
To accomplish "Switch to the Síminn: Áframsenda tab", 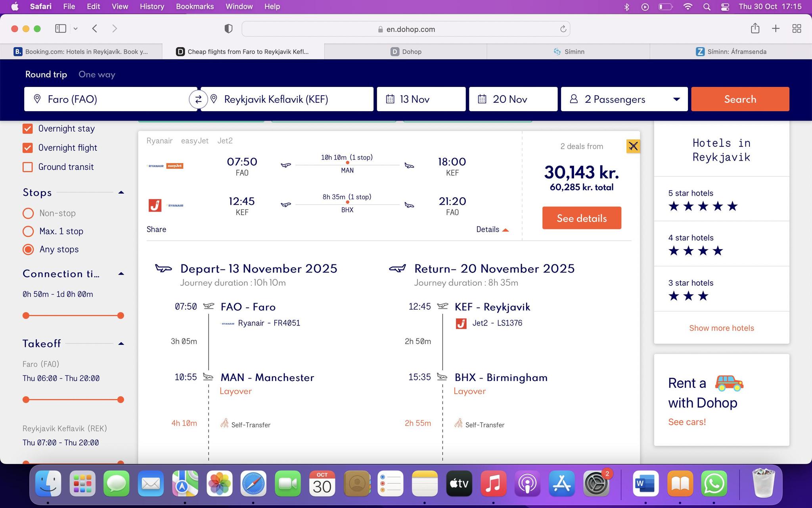I will pos(731,52).
